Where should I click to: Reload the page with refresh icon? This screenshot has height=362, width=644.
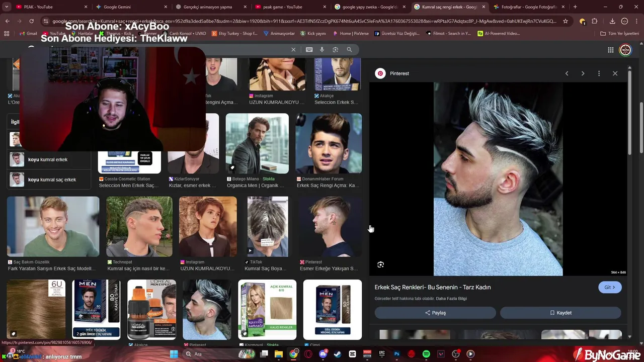click(31, 21)
